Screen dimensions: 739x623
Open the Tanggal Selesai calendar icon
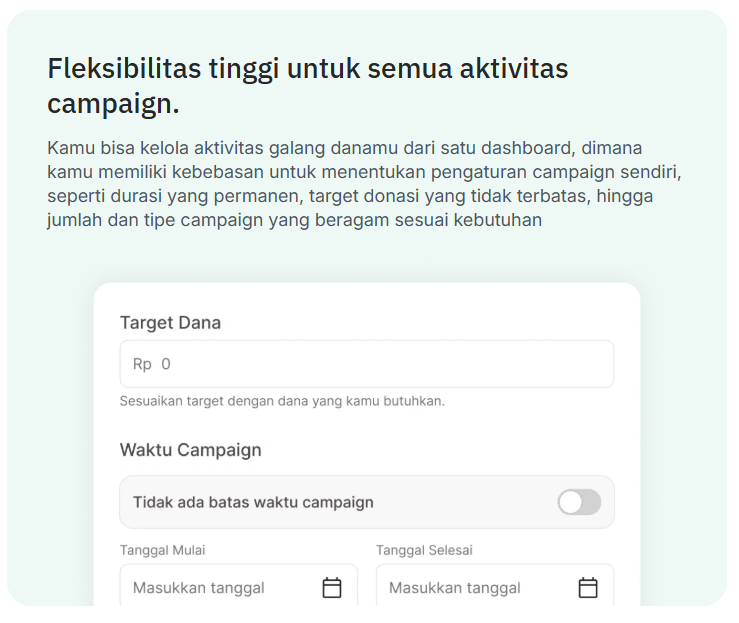click(x=588, y=588)
